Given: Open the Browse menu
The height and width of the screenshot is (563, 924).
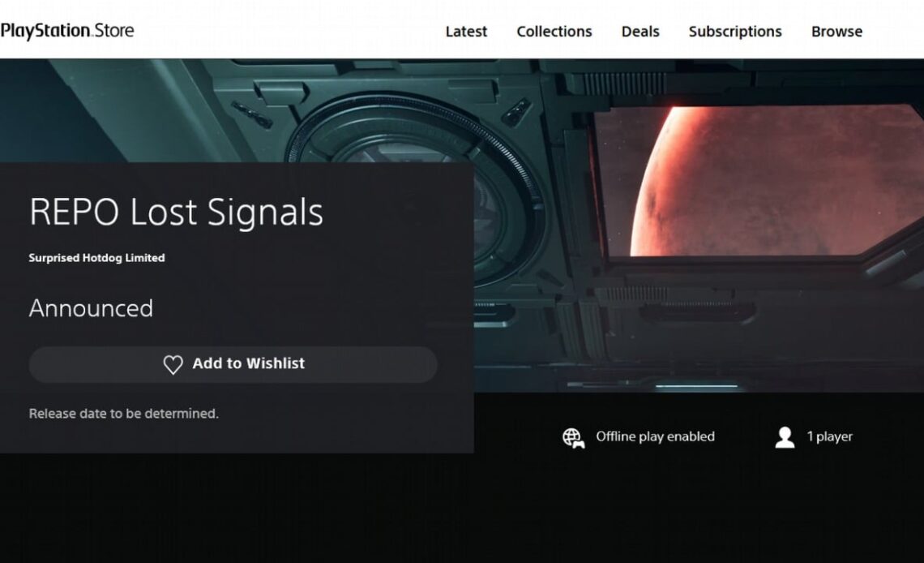Looking at the screenshot, I should tap(836, 32).
